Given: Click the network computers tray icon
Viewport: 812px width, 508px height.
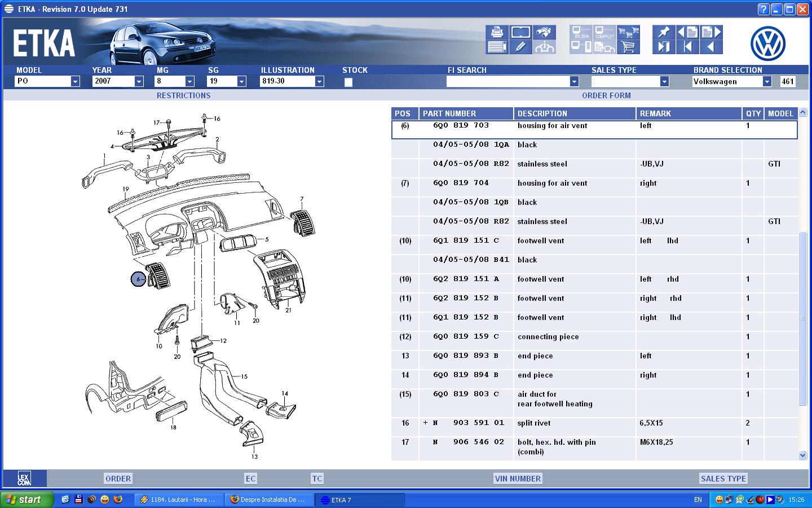Looking at the screenshot, I should [729, 500].
